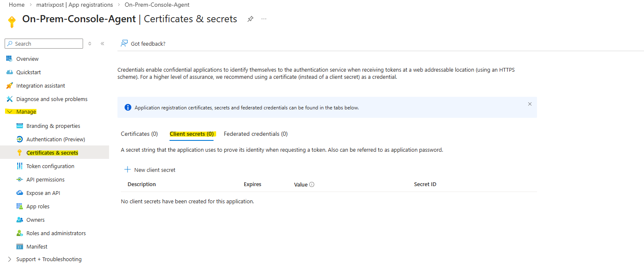This screenshot has width=644, height=280.
Task: Click the App roles icon
Action: tap(19, 206)
